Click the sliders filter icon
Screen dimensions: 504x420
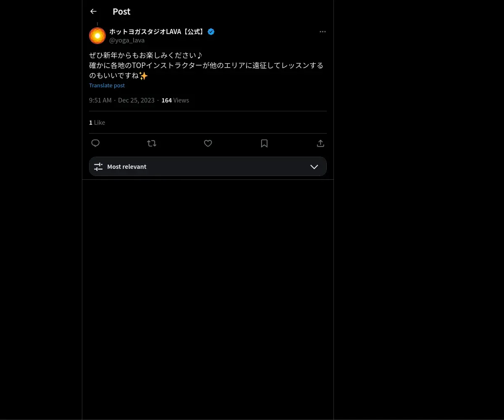coord(98,167)
